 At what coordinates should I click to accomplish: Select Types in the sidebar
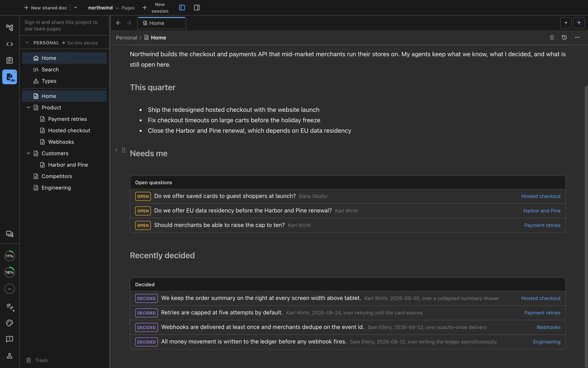tap(64, 81)
